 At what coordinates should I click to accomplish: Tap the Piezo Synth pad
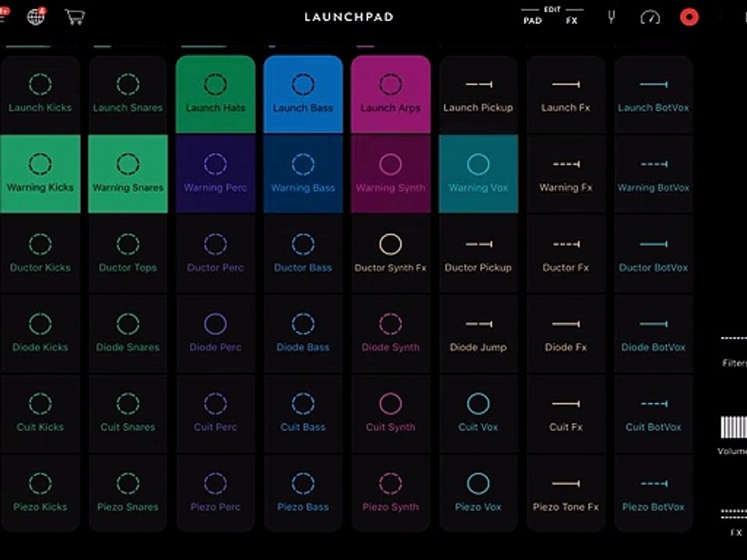tap(391, 493)
